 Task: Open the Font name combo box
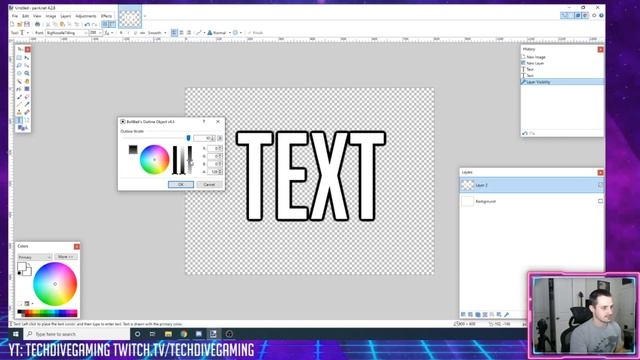point(67,33)
